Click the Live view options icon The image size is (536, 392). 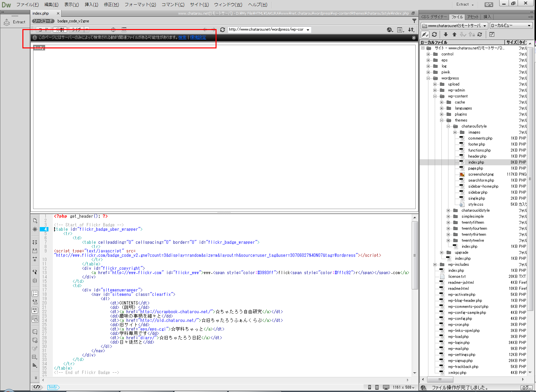(124, 30)
